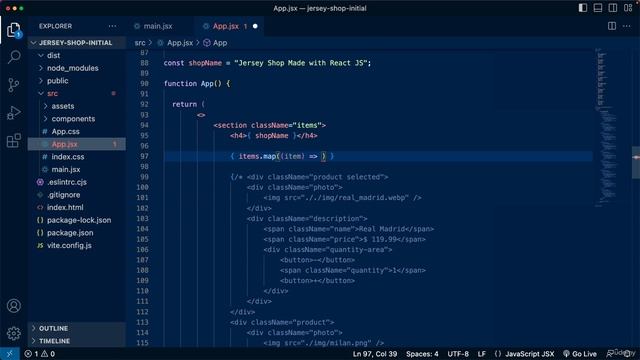Open package-lock.json file
The image size is (640, 360).
coord(77,220)
